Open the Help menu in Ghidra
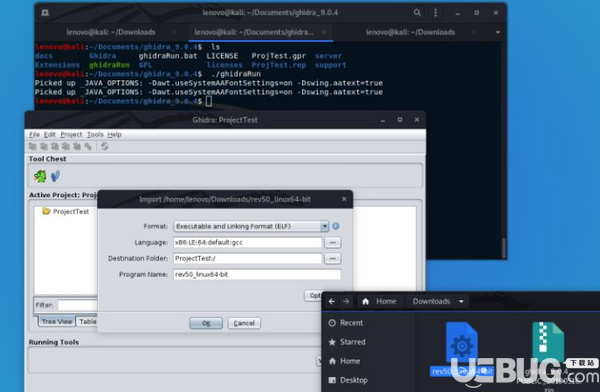600x392 pixels. click(114, 134)
